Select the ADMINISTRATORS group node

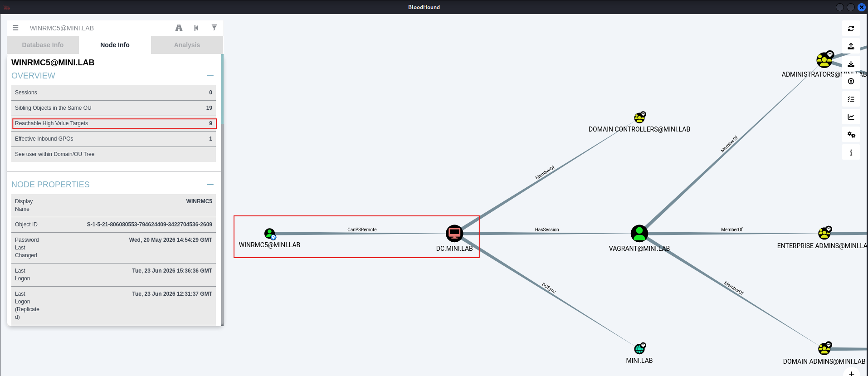824,59
